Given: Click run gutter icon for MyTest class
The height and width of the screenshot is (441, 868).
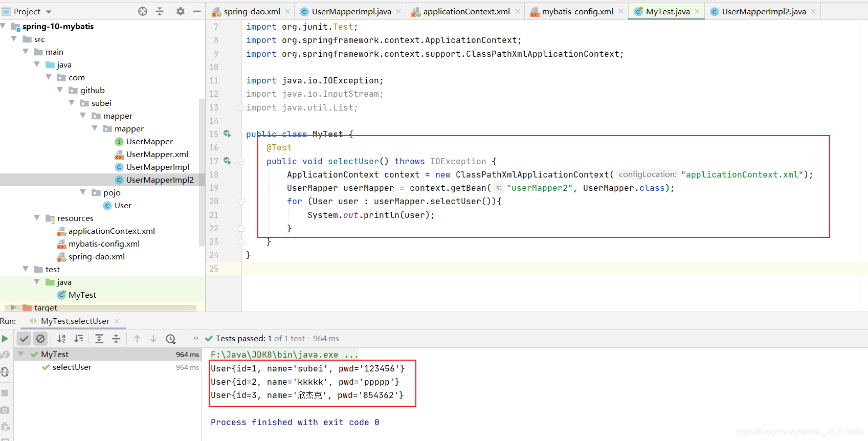Looking at the screenshot, I should (227, 134).
